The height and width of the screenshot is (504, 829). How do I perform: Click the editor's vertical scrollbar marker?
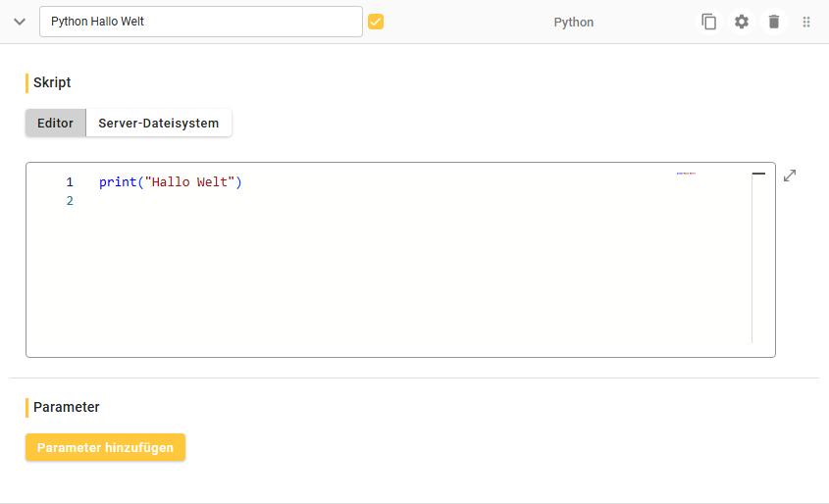point(758,174)
